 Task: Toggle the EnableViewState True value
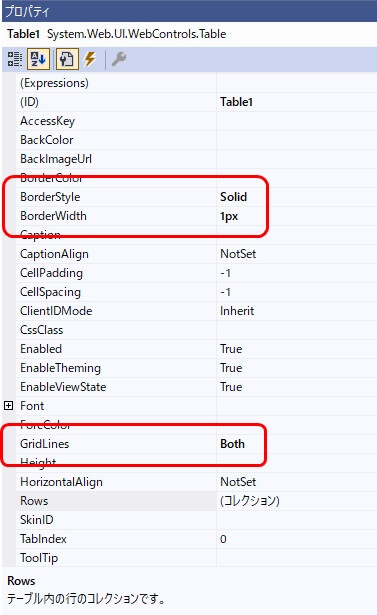[x=297, y=387]
